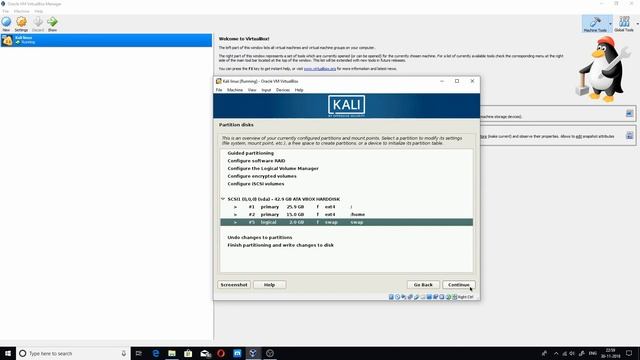Click Details tool panel icon at right
Image resolution: width=640 pixels, height=360 pixels.
pos(629,113)
